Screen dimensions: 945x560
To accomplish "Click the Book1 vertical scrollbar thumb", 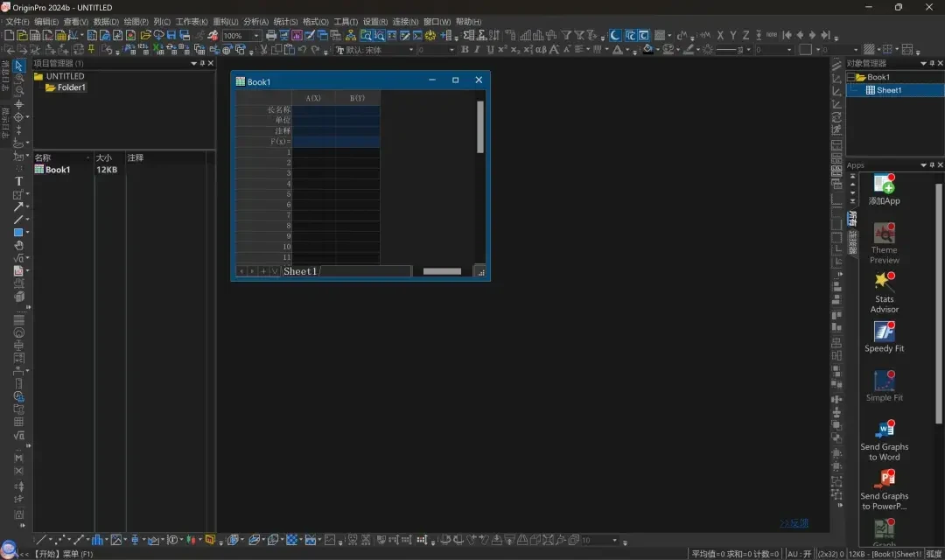I will coord(480,127).
